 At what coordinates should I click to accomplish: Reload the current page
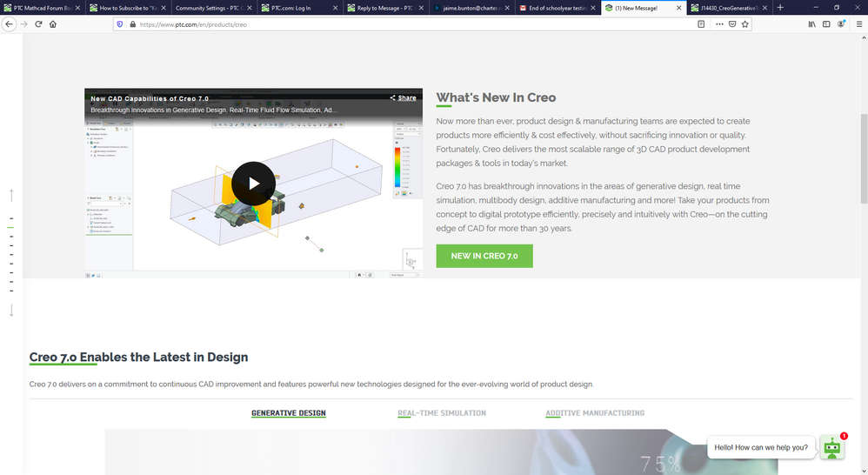pos(38,24)
